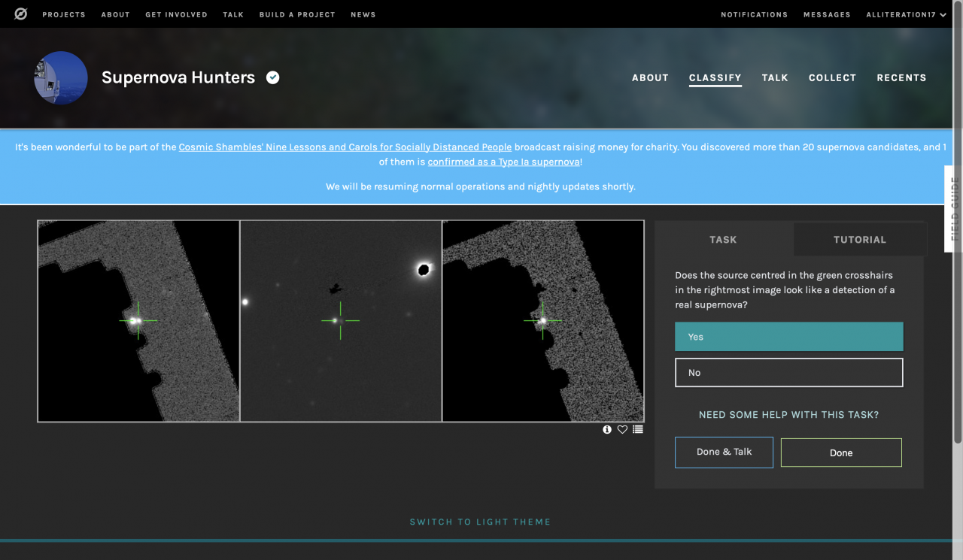Click the leftmost target image
The image size is (963, 560).
138,321
